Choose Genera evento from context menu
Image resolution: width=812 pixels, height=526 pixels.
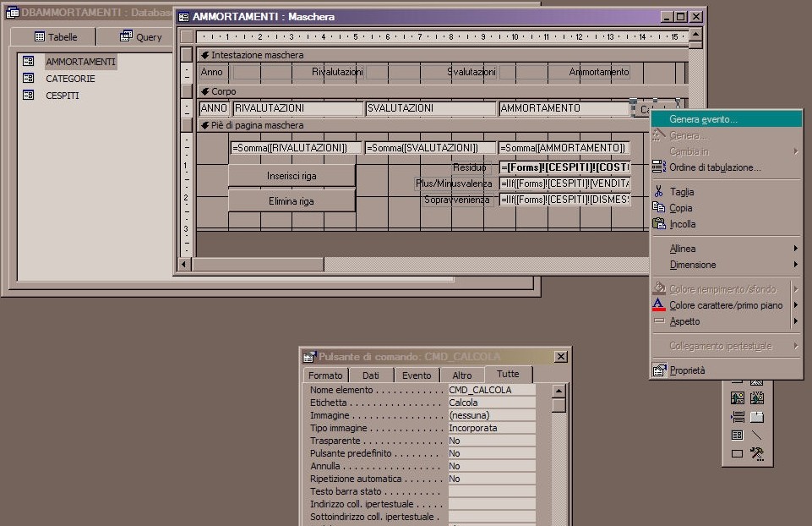pos(703,120)
